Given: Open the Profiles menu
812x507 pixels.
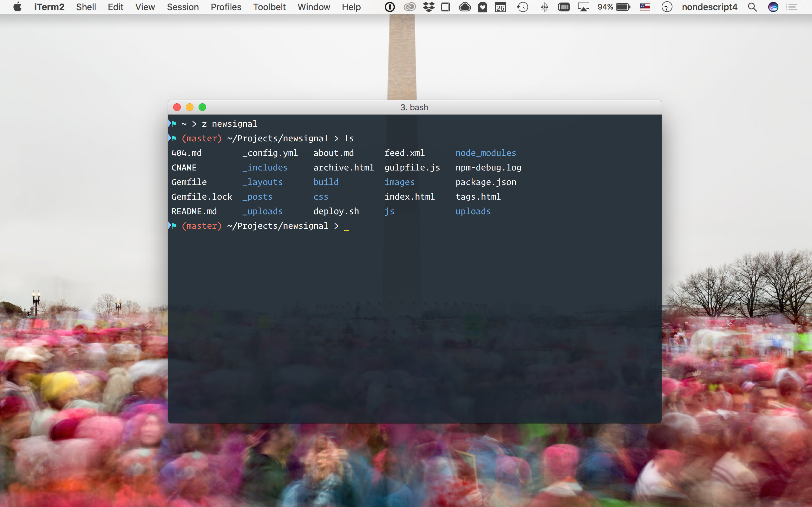Looking at the screenshot, I should (x=226, y=7).
